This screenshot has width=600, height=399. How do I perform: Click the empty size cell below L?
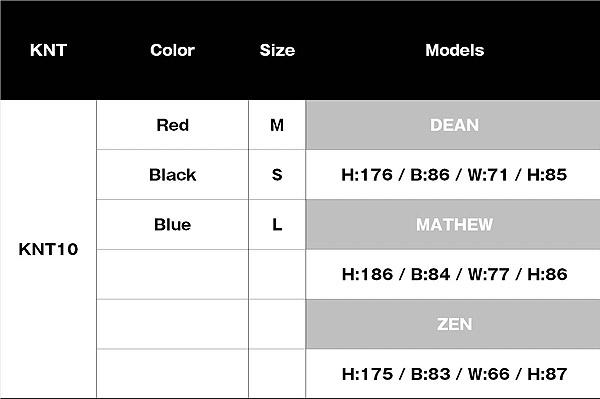[277, 274]
